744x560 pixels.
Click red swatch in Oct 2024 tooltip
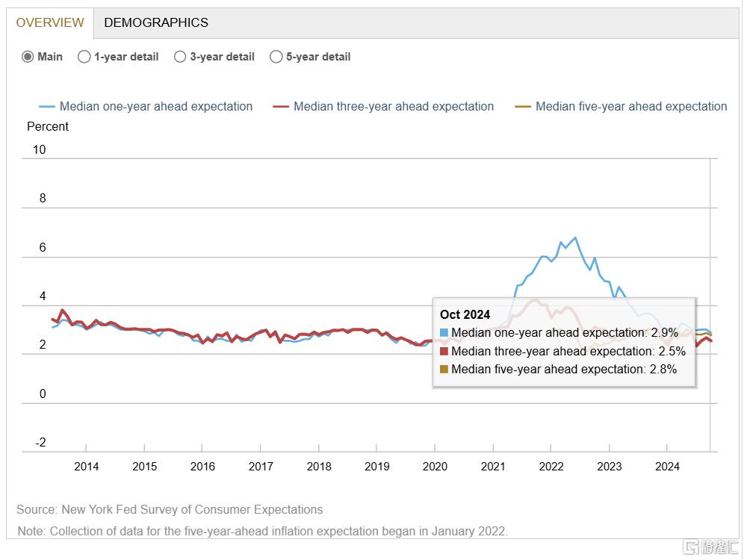(x=444, y=351)
